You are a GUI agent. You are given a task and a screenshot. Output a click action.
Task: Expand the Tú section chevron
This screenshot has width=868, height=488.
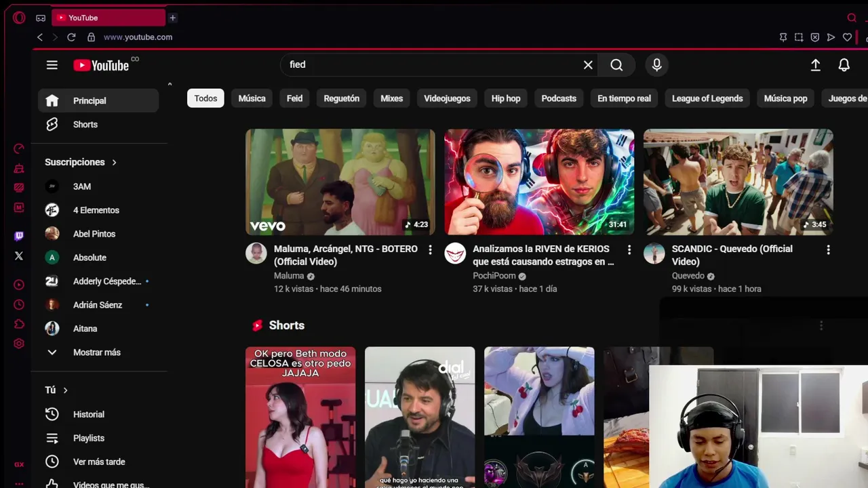coord(65,390)
